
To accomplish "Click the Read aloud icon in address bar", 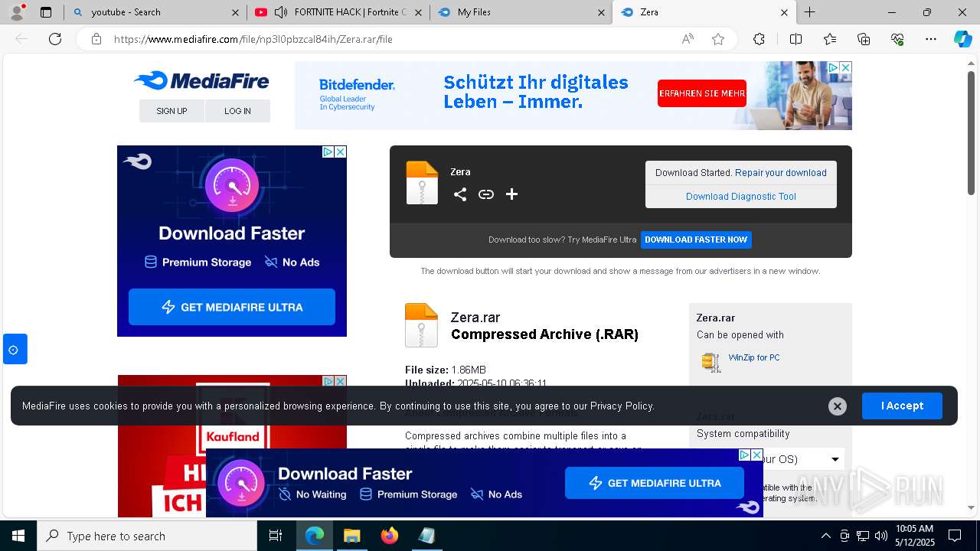I will [x=688, y=39].
